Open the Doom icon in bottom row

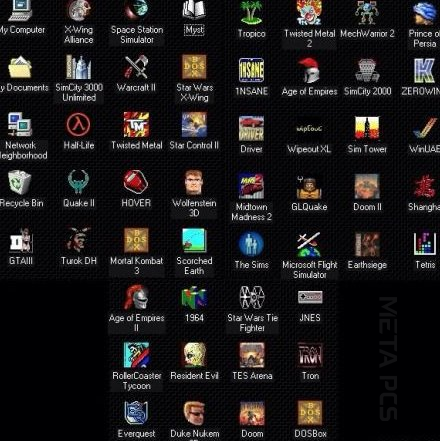point(252,413)
